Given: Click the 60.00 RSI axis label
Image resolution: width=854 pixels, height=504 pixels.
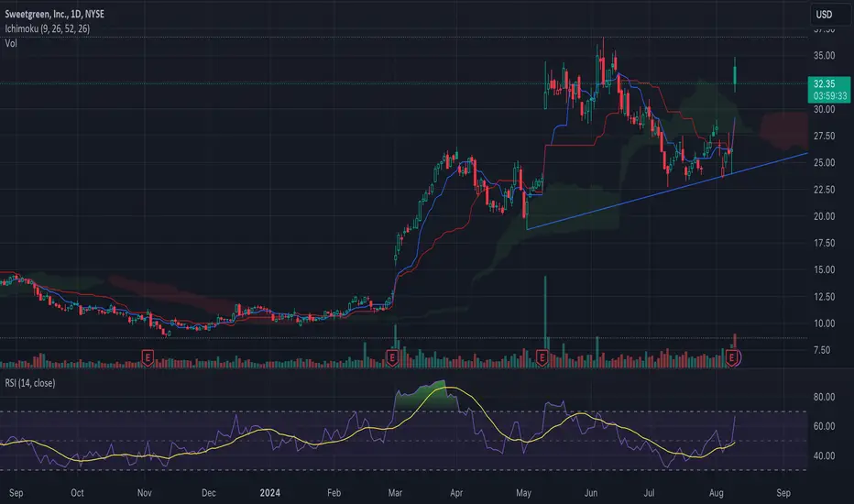Looking at the screenshot, I should (824, 426).
